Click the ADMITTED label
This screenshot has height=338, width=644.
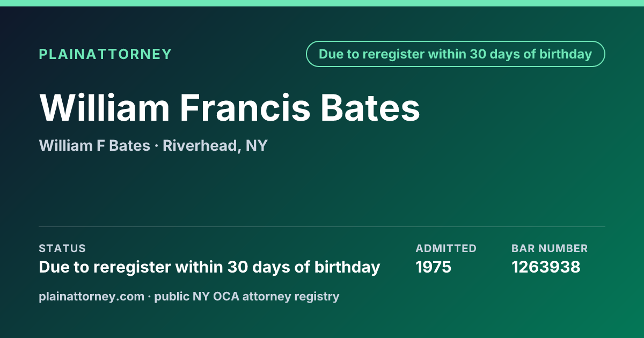[x=446, y=248]
